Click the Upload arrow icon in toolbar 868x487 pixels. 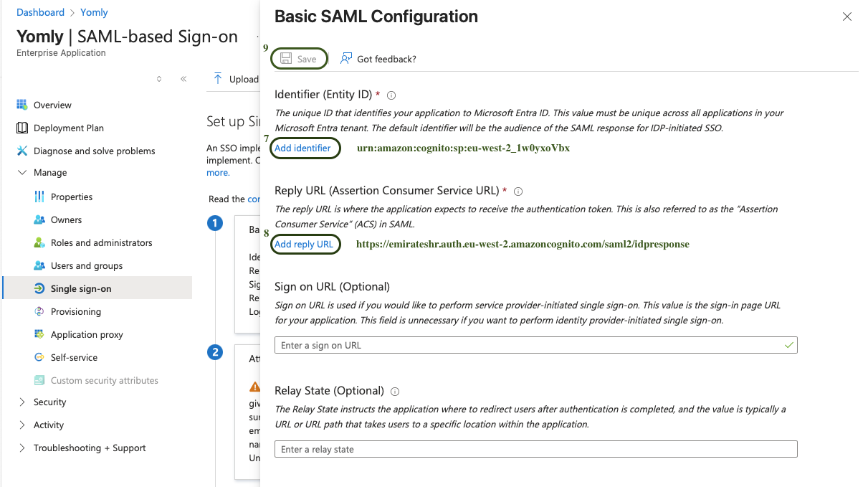[219, 79]
